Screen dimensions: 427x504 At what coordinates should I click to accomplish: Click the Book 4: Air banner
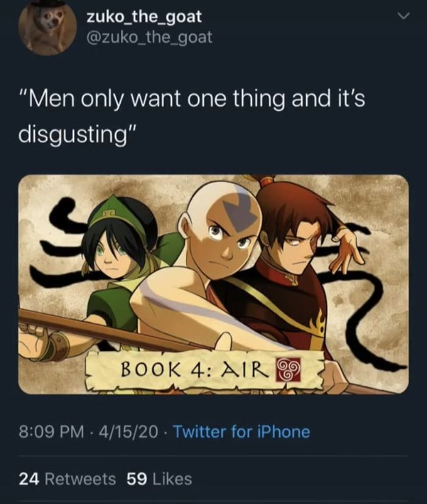click(x=204, y=371)
